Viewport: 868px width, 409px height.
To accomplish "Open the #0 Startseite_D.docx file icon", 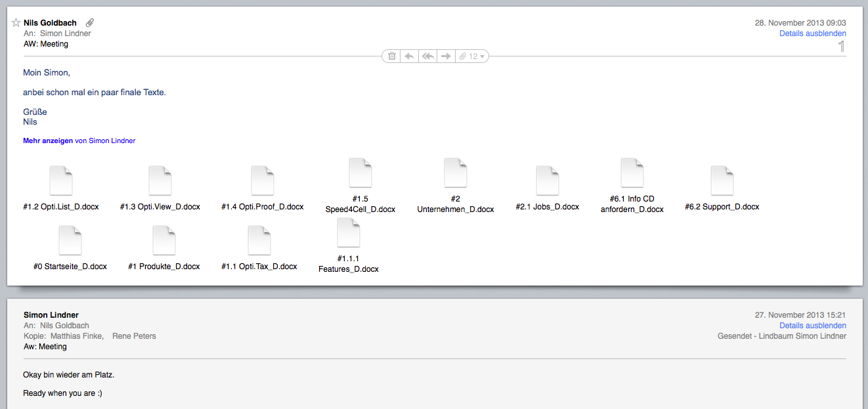I will point(70,240).
